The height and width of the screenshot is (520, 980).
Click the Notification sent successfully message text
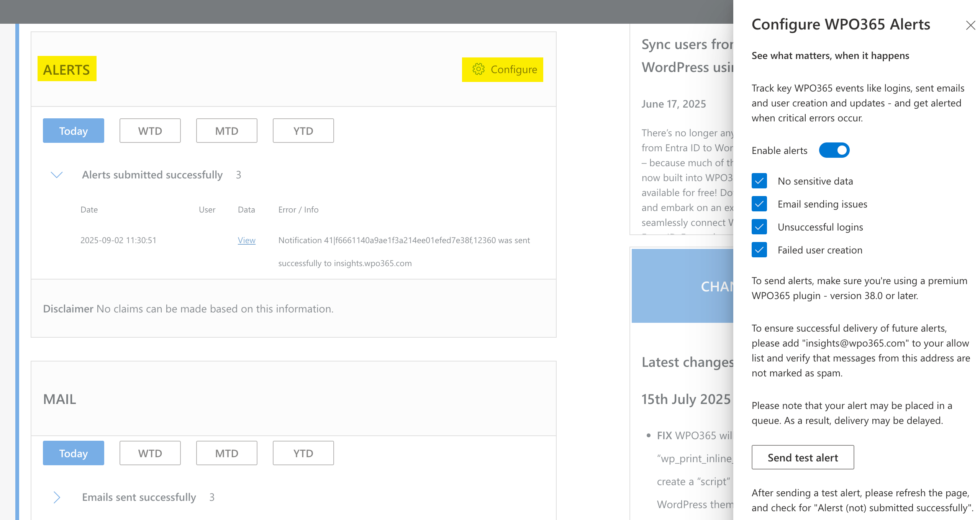click(x=404, y=252)
